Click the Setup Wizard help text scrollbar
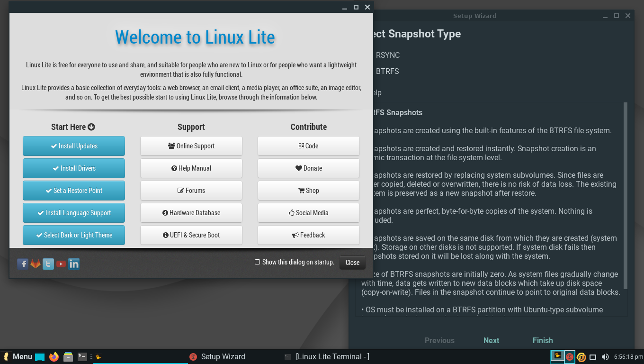This screenshot has width=644, height=364. [x=626, y=196]
